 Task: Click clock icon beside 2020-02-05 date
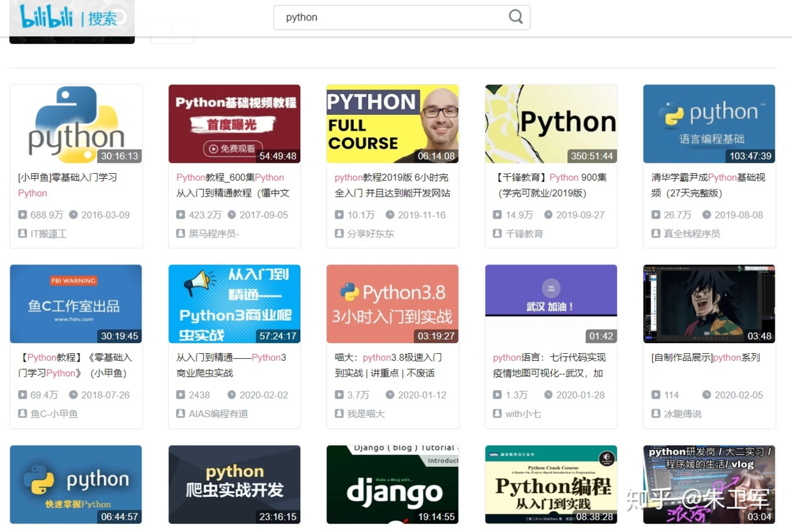point(706,395)
